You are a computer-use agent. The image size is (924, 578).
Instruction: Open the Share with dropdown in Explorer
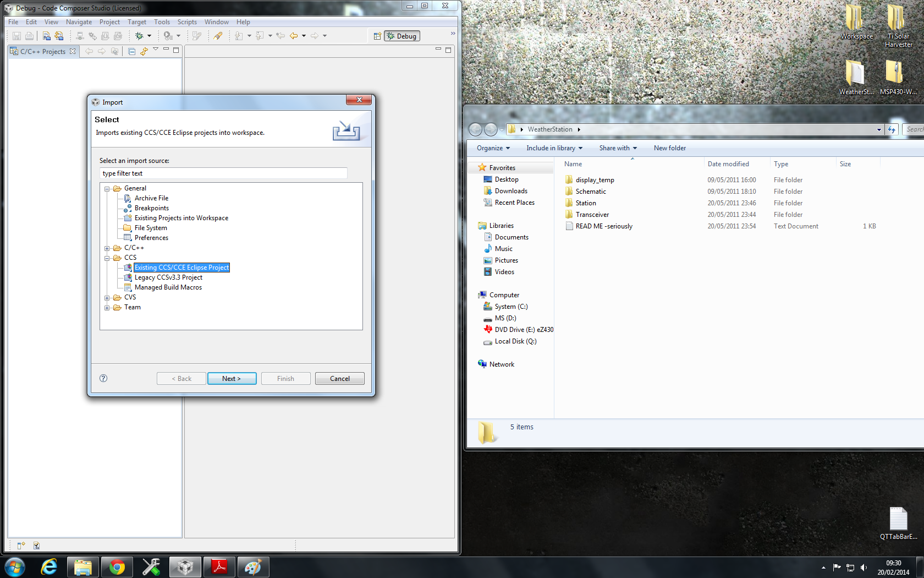[618, 148]
